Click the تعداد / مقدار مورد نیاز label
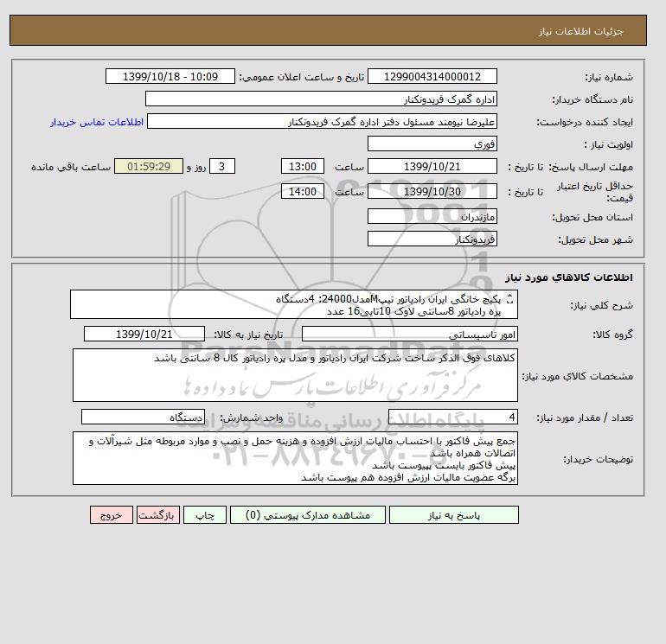 click(585, 418)
